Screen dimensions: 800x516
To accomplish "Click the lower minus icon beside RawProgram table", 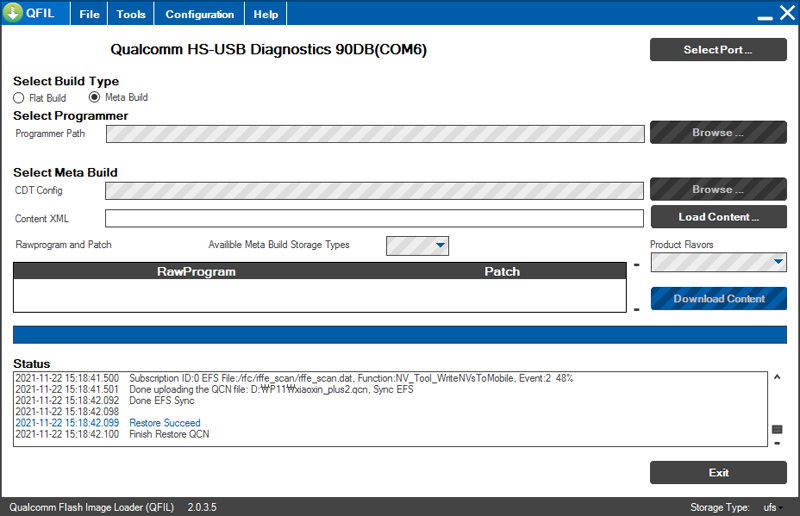I will [636, 310].
